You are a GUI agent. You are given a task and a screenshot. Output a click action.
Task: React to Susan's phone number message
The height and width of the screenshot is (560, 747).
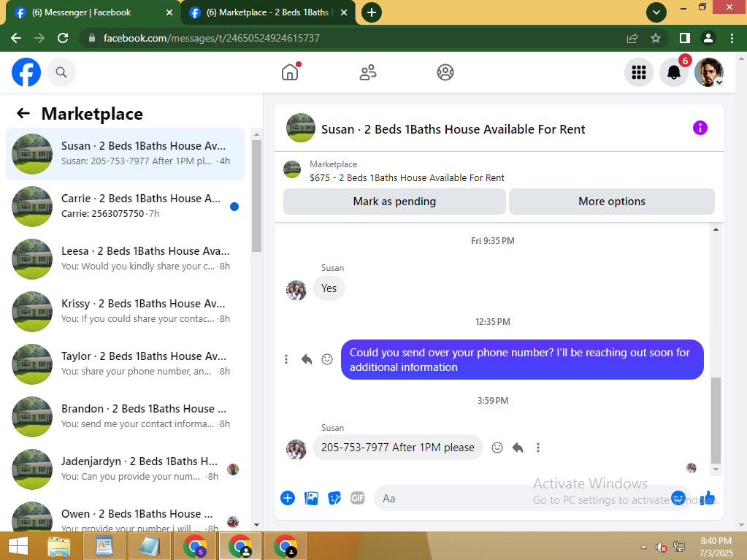497,448
